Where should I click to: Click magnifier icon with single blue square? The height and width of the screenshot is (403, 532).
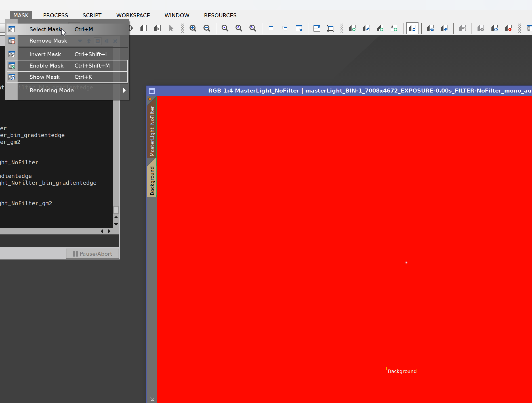(x=225, y=28)
